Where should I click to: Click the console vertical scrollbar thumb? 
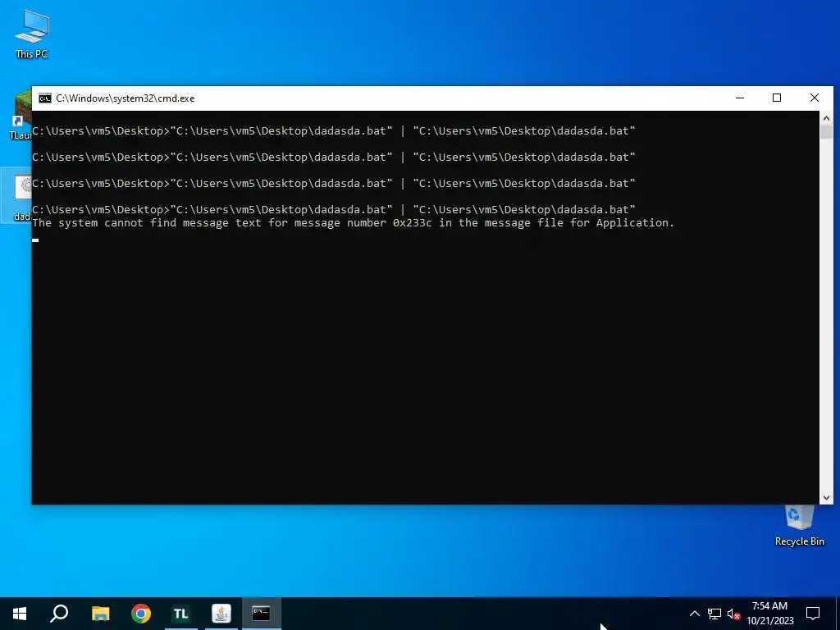826,132
